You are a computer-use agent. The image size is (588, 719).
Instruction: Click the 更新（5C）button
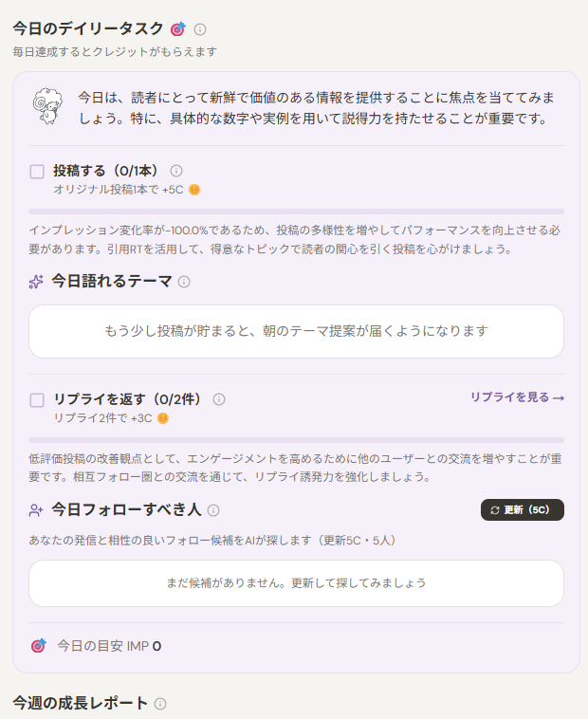pyautogui.click(x=523, y=510)
